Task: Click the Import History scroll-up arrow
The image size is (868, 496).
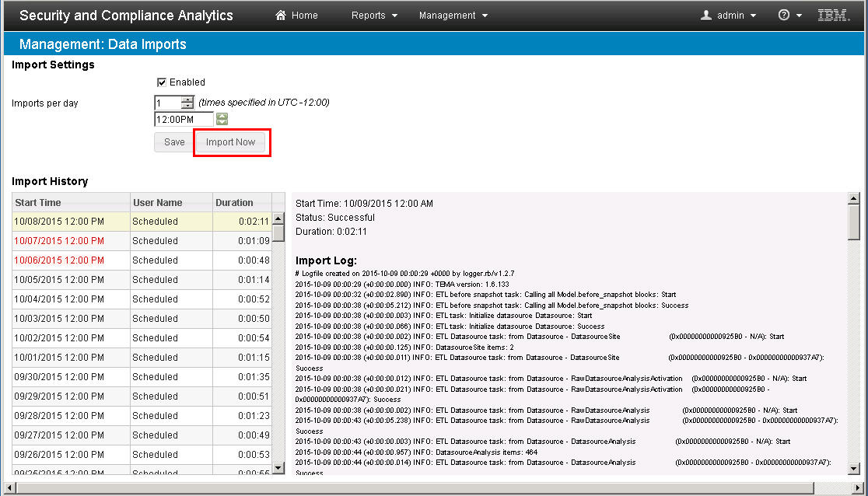Action: 278,218
